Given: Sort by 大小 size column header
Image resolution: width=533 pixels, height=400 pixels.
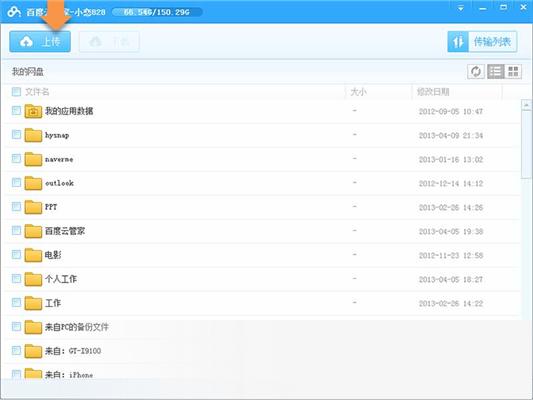Looking at the screenshot, I should pyautogui.click(x=359, y=92).
